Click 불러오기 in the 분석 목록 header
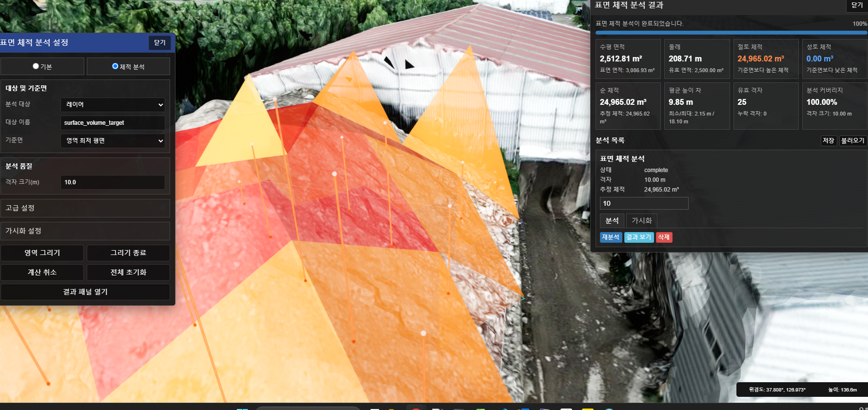The image size is (868, 410). [852, 140]
